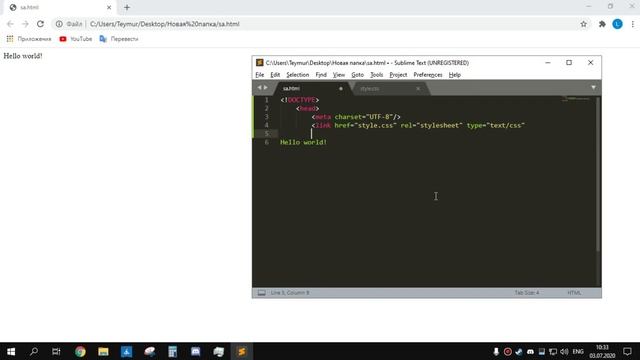Image resolution: width=640 pixels, height=360 pixels.
Task: Open Calculator from the taskbar
Action: (172, 351)
